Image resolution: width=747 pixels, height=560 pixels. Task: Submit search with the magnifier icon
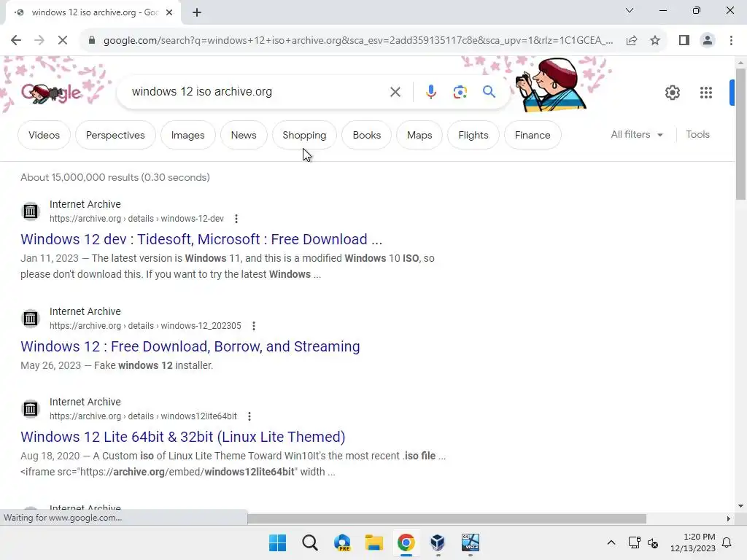coord(489,91)
